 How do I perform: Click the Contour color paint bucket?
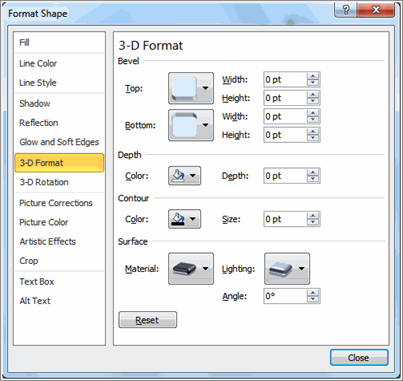(x=178, y=219)
